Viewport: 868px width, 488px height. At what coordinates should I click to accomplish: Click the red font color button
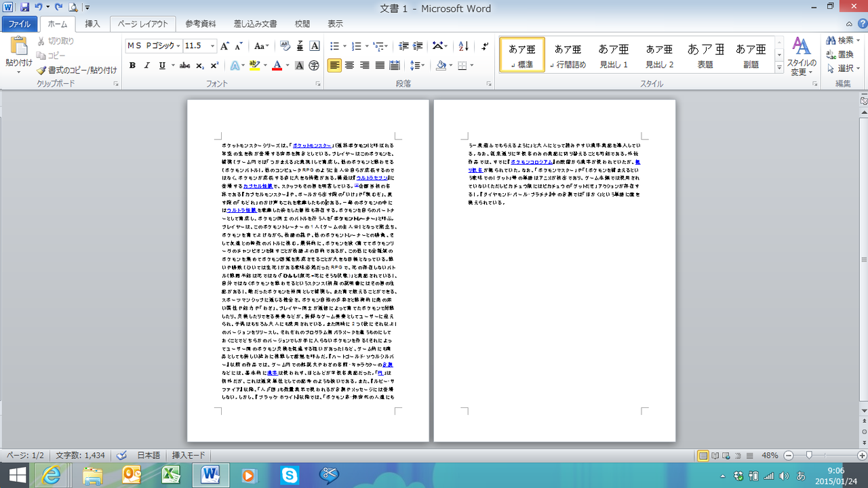(x=277, y=66)
